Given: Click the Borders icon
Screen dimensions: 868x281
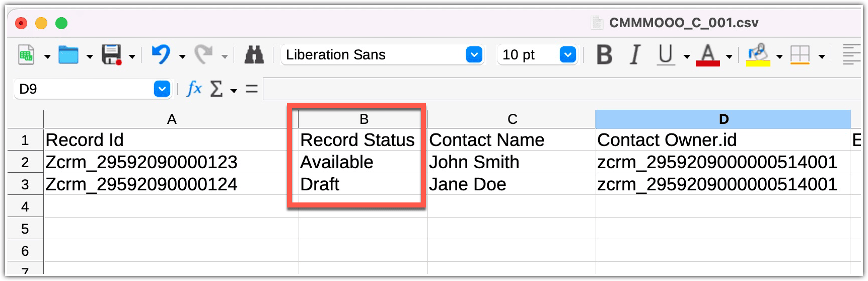Looking at the screenshot, I should pyautogui.click(x=800, y=55).
